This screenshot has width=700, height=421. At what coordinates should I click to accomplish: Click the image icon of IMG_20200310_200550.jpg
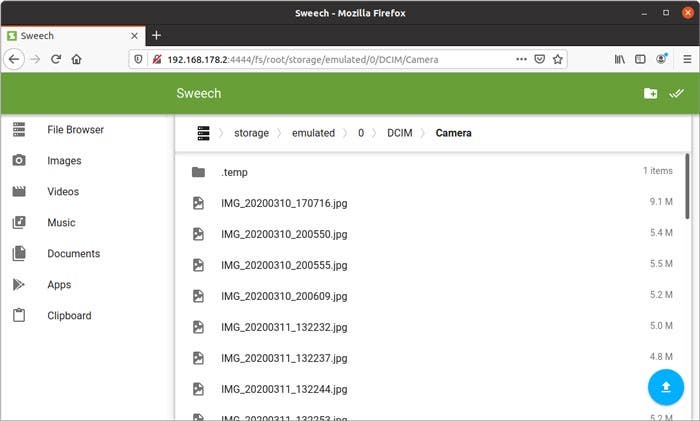pyautogui.click(x=198, y=234)
